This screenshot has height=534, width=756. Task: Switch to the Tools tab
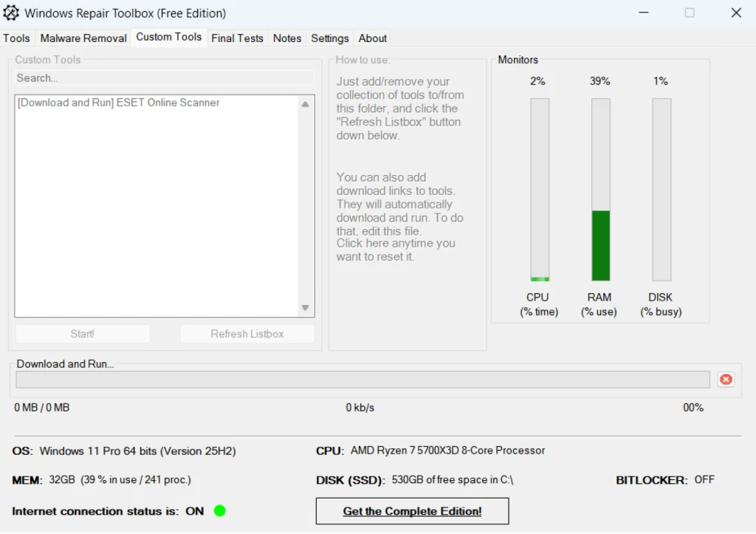tap(16, 38)
